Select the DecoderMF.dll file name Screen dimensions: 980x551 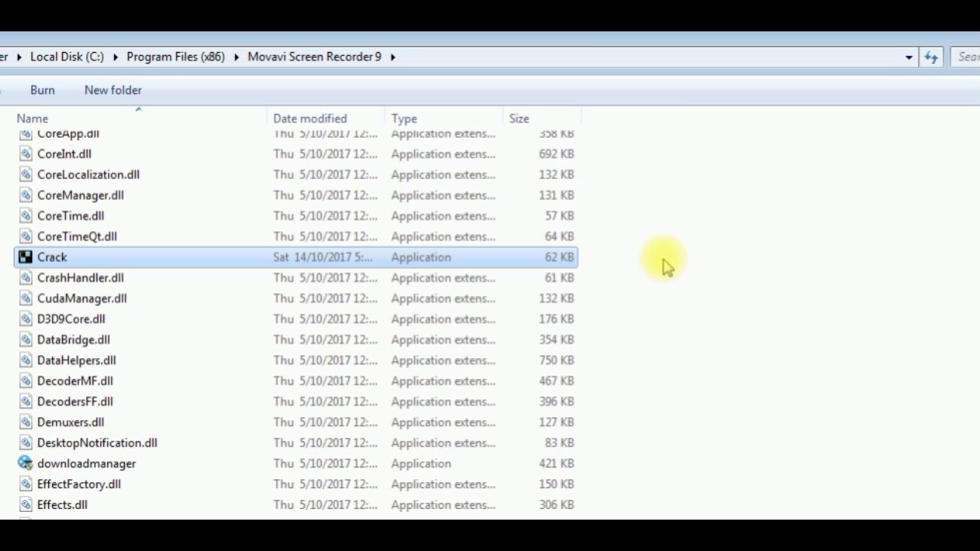(75, 381)
